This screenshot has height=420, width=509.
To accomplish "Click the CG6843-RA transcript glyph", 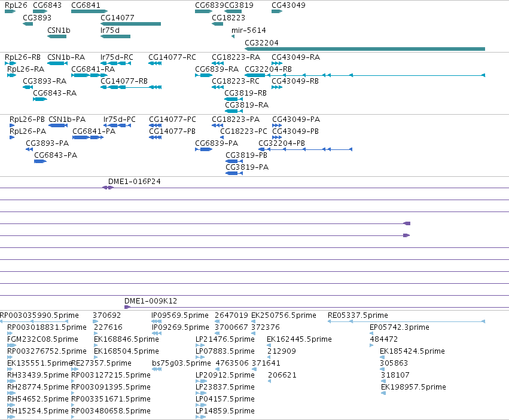I will point(40,99).
